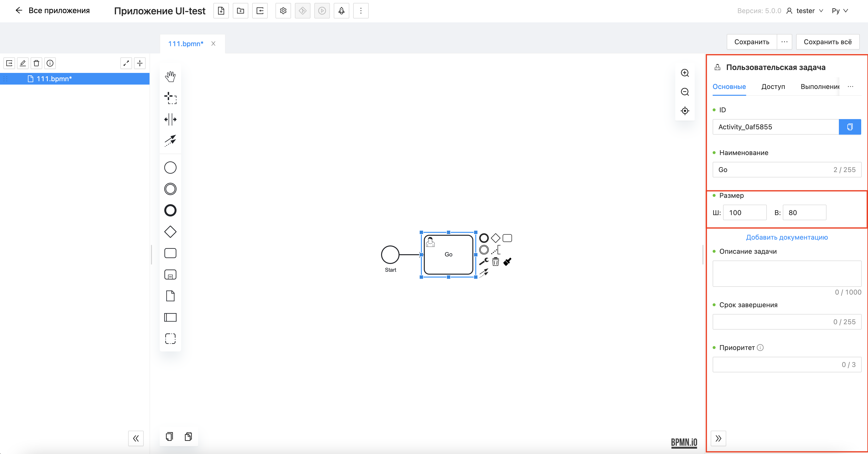Create a pool/participant from the palette
This screenshot has height=454, width=868.
click(x=170, y=317)
